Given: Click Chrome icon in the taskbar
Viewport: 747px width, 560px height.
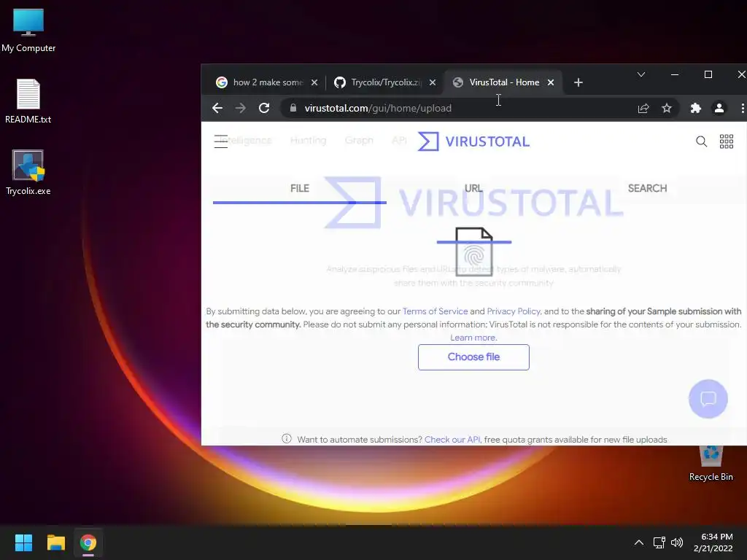Looking at the screenshot, I should pyautogui.click(x=88, y=542).
